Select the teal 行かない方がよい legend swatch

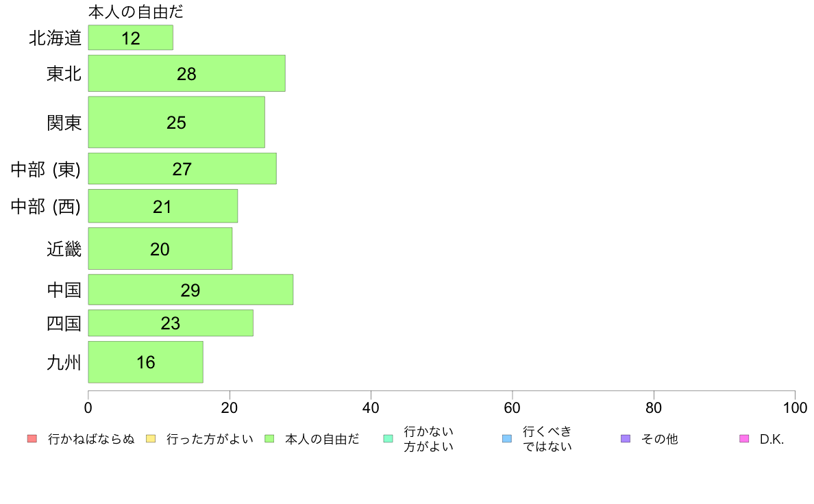pyautogui.click(x=388, y=438)
